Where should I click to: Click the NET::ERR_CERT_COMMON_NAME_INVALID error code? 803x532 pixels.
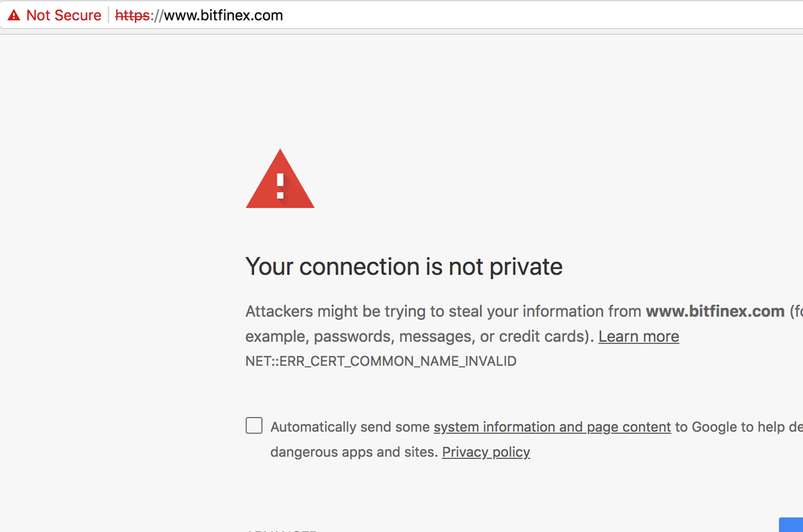coord(380,362)
